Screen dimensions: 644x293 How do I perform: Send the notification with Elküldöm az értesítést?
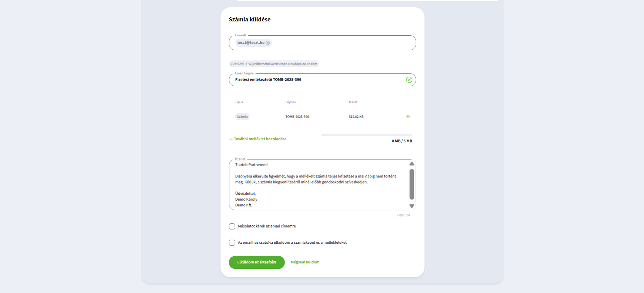(x=257, y=262)
